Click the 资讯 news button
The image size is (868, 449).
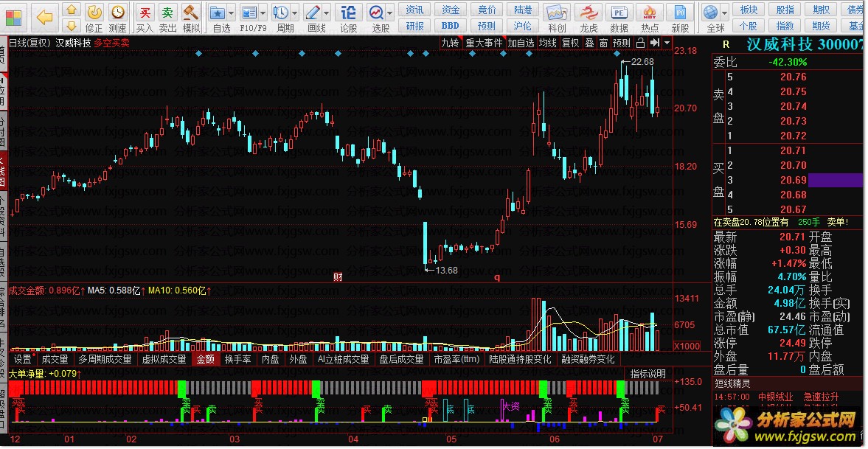[414, 10]
